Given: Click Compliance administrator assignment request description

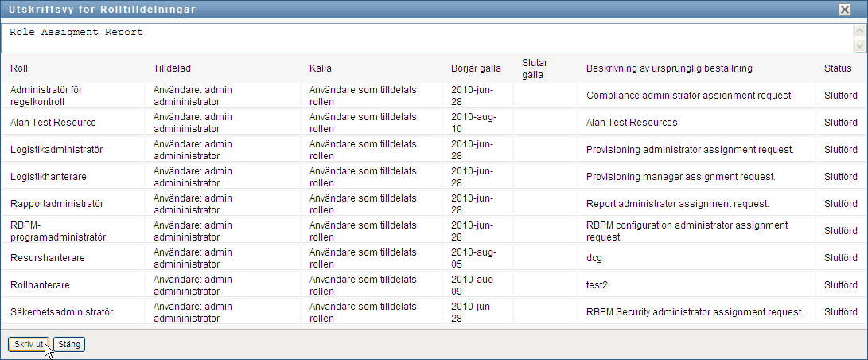Looking at the screenshot, I should (690, 96).
